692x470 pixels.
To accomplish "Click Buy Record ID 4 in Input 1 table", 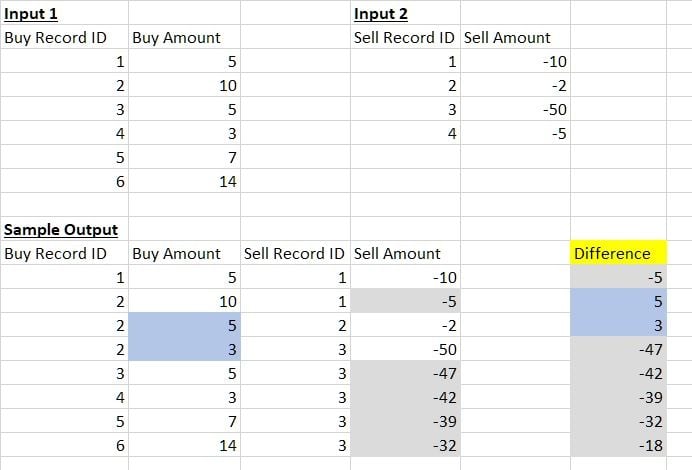I will [64, 133].
